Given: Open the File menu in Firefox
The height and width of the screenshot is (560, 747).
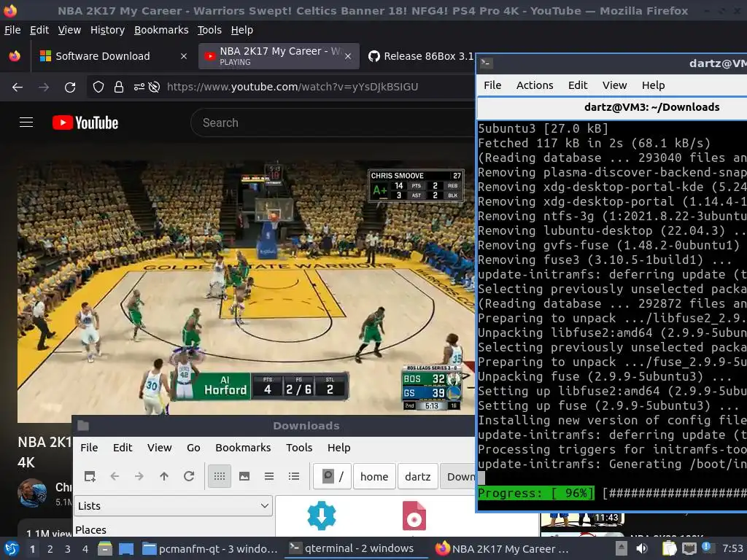Looking at the screenshot, I should coord(12,30).
